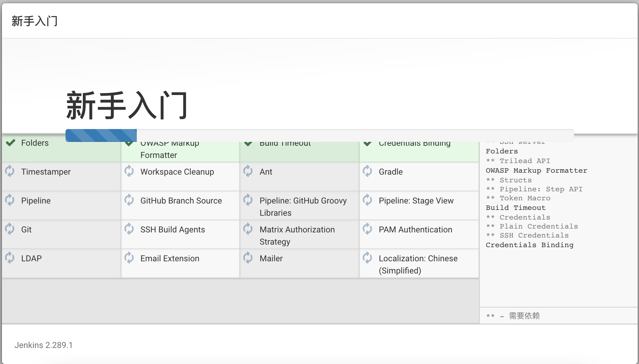The image size is (639, 364).
Task: Select the Git plugin name
Action: point(26,230)
